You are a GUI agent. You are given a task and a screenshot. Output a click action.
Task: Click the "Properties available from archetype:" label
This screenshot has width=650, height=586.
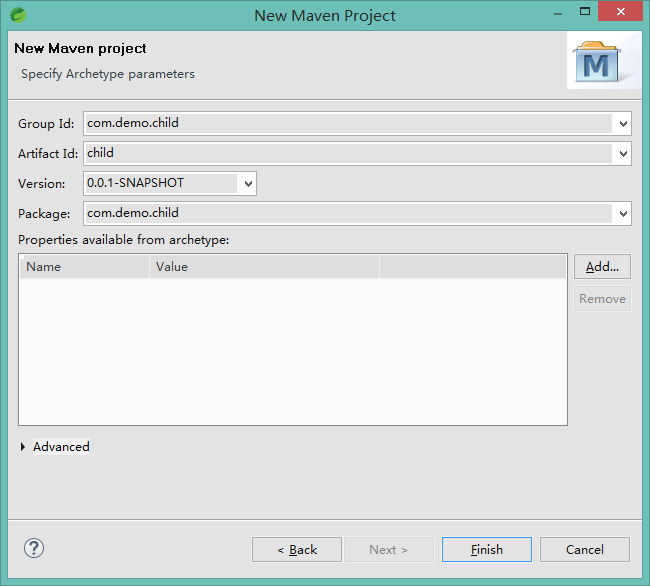[124, 240]
